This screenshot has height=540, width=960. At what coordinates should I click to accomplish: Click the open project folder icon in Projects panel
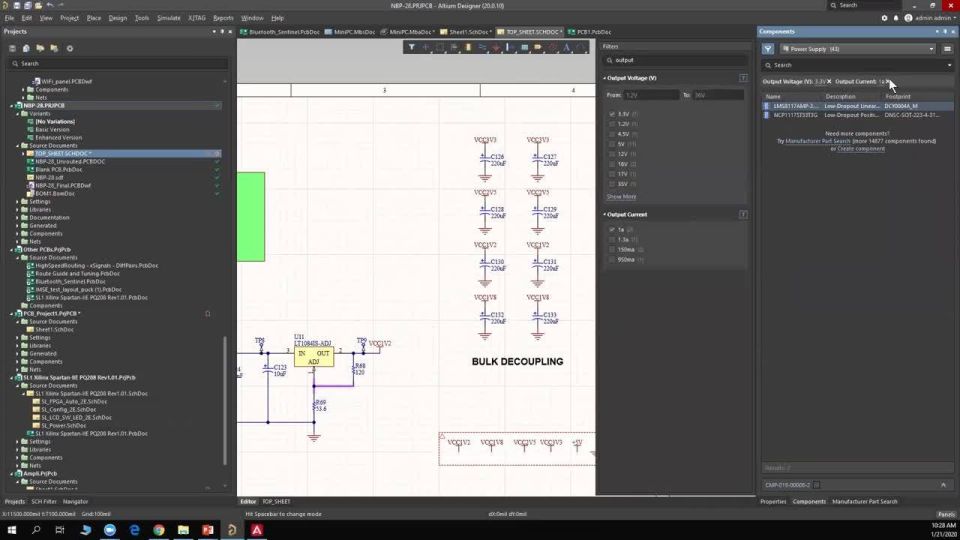click(40, 48)
